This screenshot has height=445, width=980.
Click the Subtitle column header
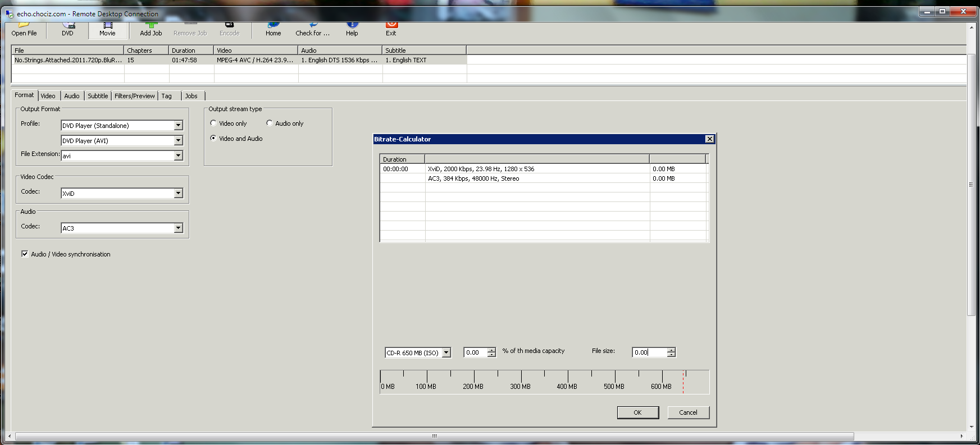(425, 50)
